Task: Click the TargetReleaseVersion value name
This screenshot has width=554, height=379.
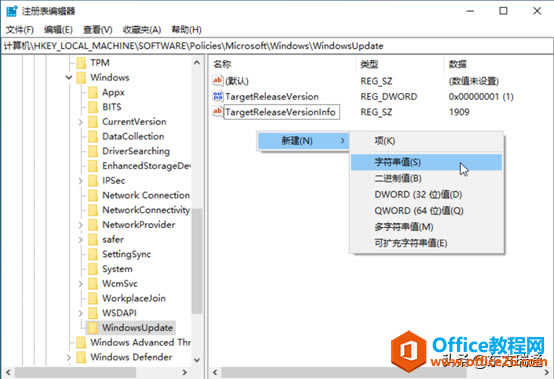Action: [x=272, y=96]
